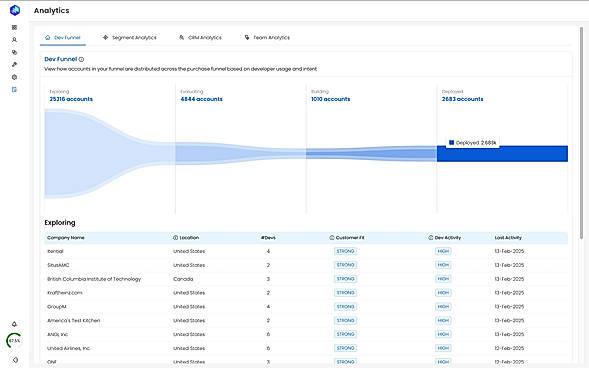Open the dashboard grid icon in sidebar
The height and width of the screenshot is (368, 589).
[x=15, y=27]
